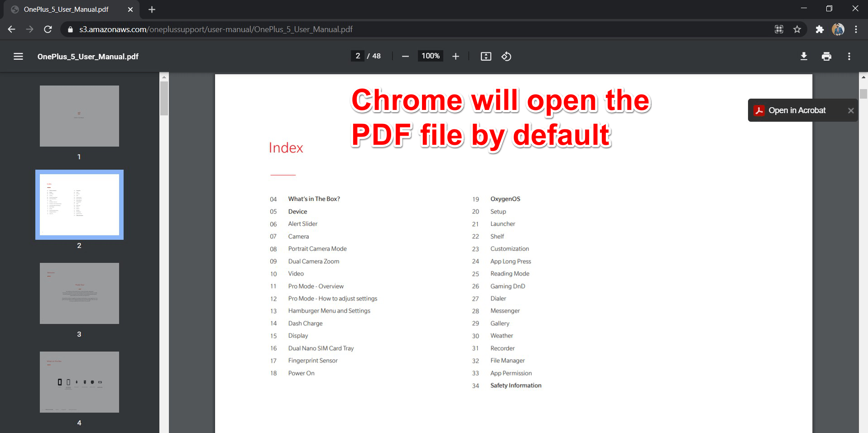This screenshot has height=433, width=868.
Task: Click the Index heading text
Action: click(286, 148)
